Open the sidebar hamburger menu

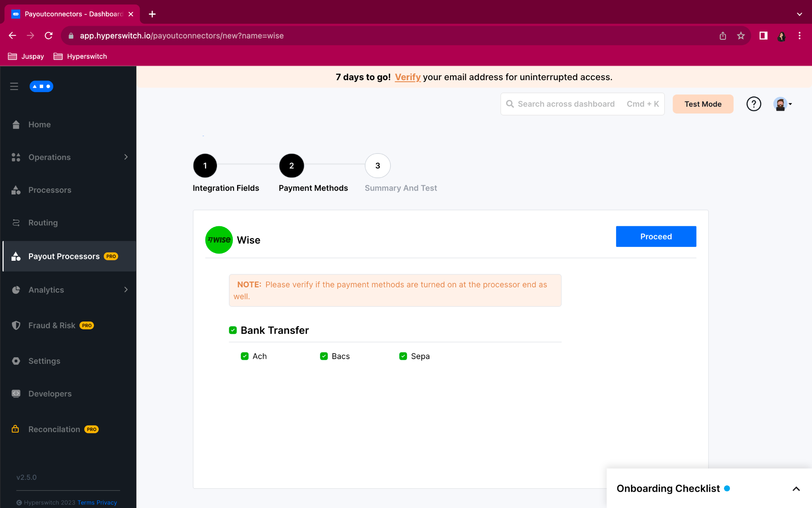click(14, 86)
